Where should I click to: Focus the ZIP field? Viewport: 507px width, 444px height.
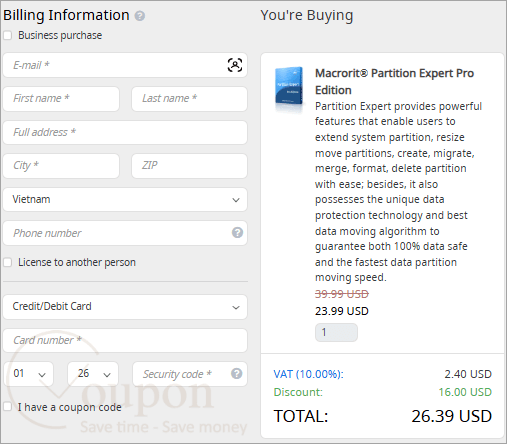189,166
